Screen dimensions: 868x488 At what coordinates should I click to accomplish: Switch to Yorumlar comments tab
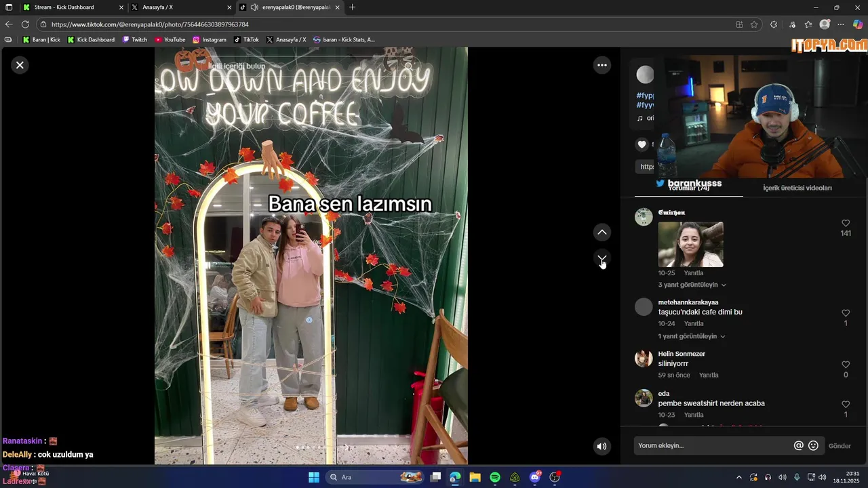tap(688, 188)
